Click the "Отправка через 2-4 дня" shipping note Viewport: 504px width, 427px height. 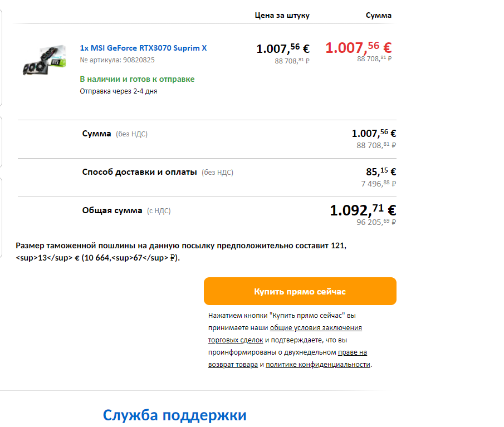click(x=118, y=91)
